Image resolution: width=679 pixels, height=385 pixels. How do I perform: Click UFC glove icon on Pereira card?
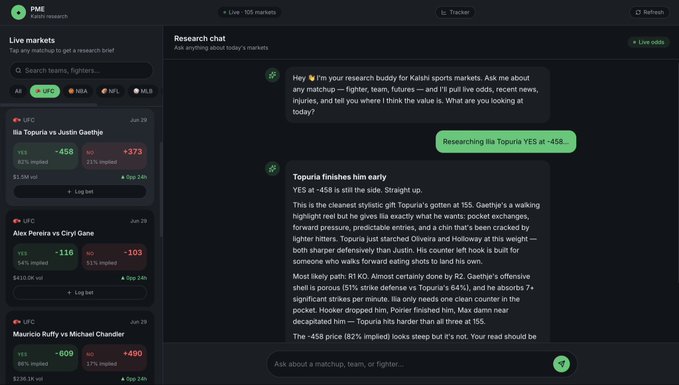pos(17,221)
